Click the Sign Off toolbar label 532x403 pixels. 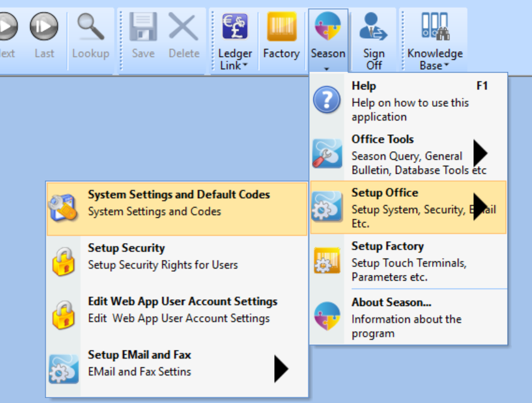374,59
